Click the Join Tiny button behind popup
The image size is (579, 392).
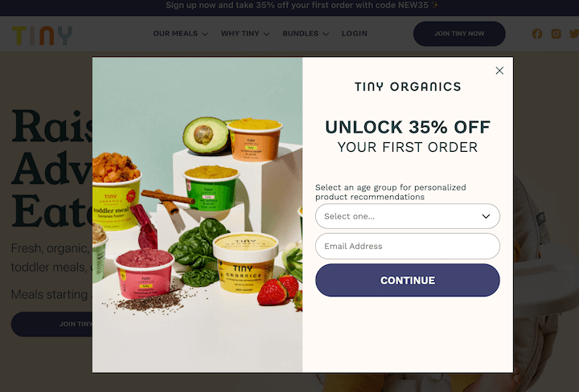[51, 325]
